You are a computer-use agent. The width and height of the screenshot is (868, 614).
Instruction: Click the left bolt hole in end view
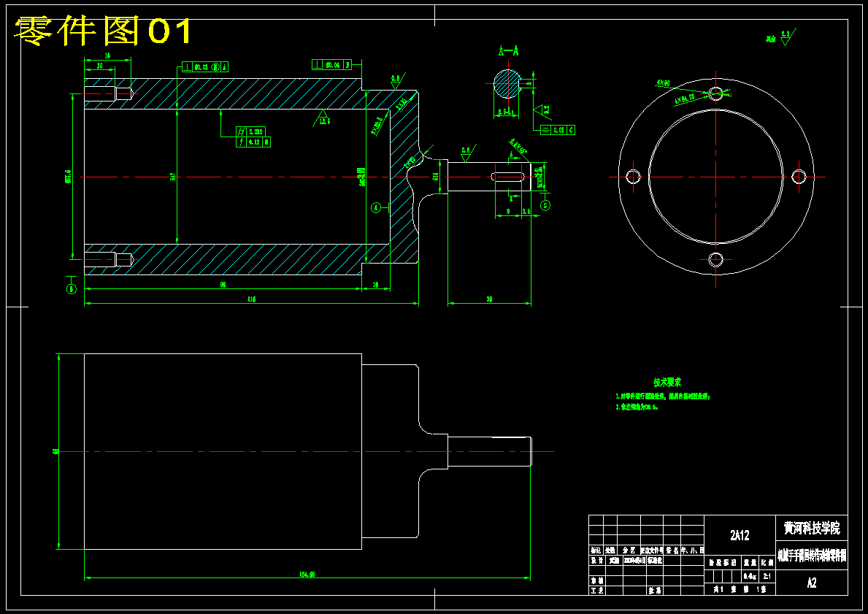coord(633,177)
